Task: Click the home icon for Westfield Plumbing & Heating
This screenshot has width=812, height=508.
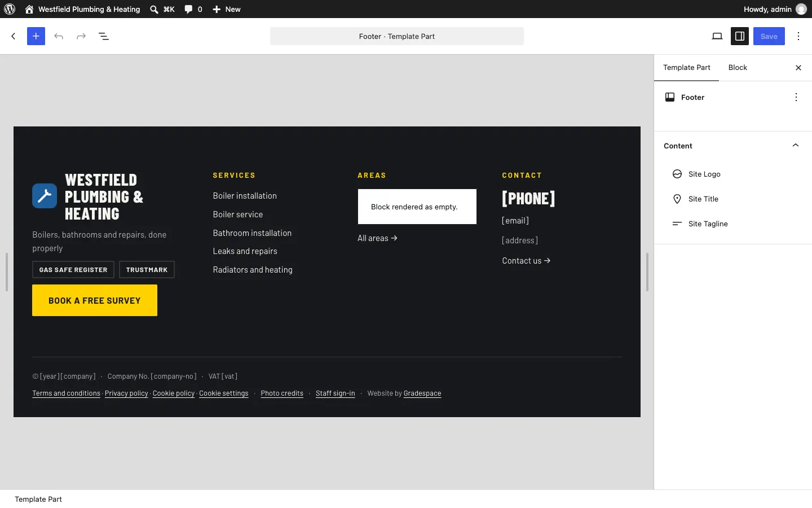Action: tap(29, 9)
